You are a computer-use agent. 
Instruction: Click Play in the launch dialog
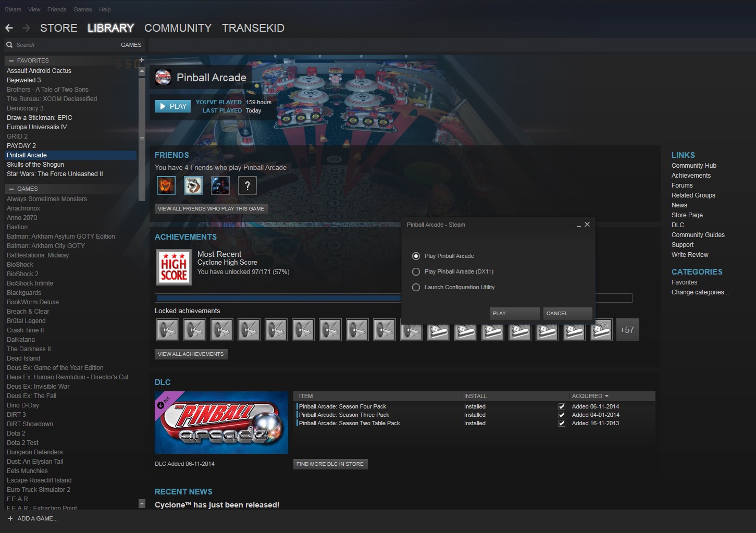point(515,313)
